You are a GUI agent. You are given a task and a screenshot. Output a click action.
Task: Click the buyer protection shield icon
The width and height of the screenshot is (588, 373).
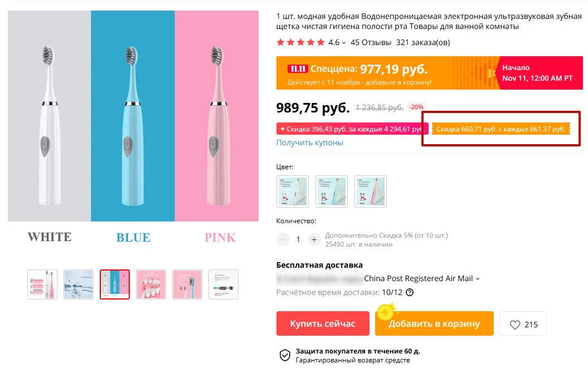[285, 355]
